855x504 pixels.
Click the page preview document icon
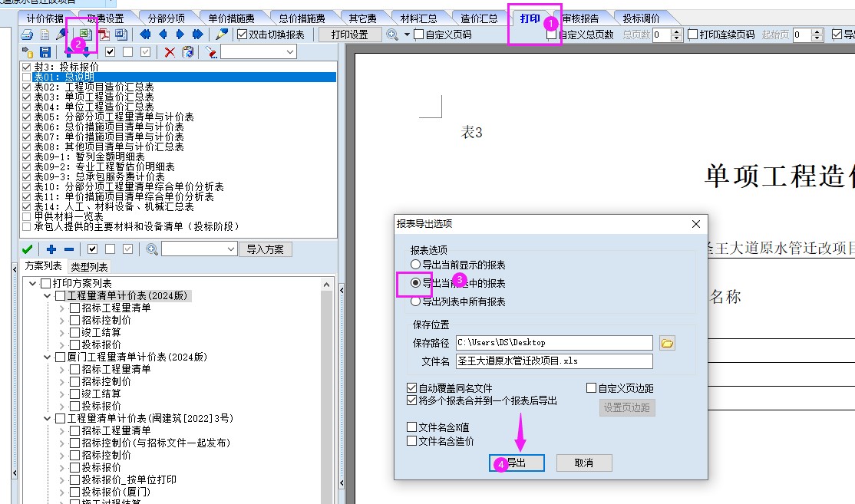click(x=45, y=35)
